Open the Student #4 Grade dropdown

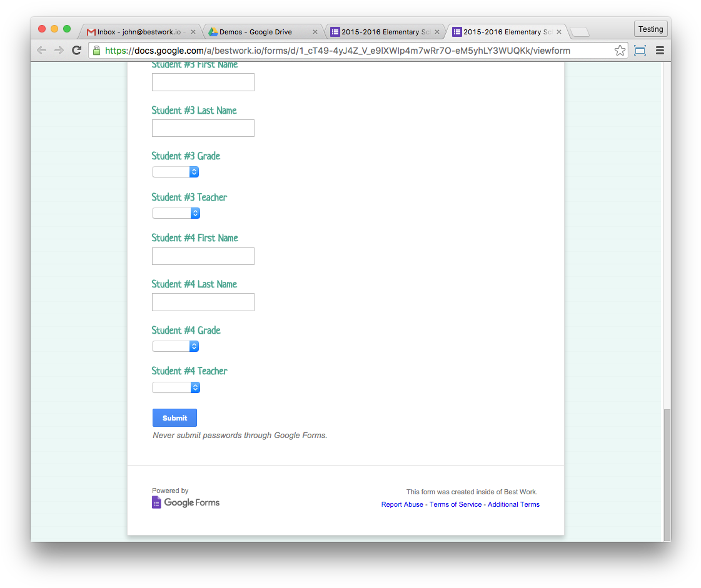(175, 346)
